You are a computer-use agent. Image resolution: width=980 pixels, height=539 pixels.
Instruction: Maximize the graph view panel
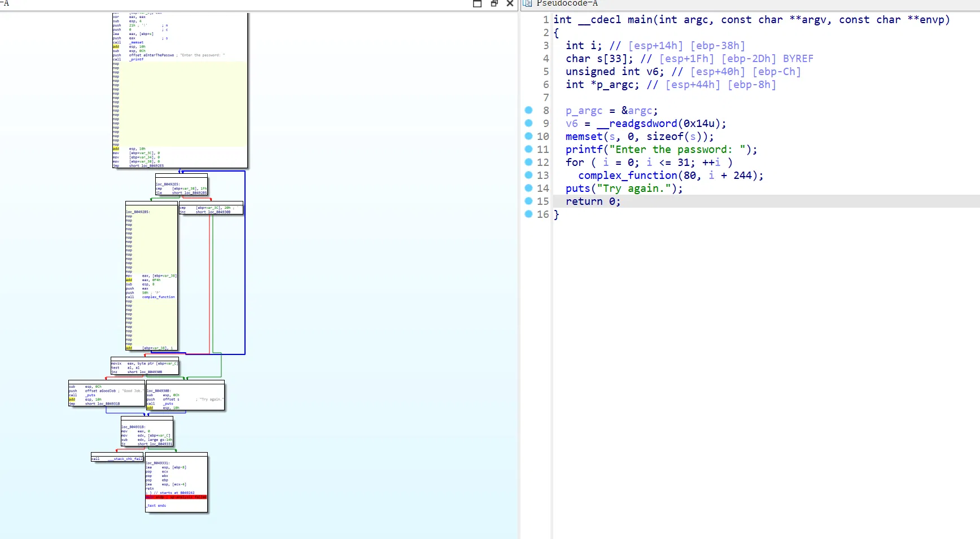(477, 3)
